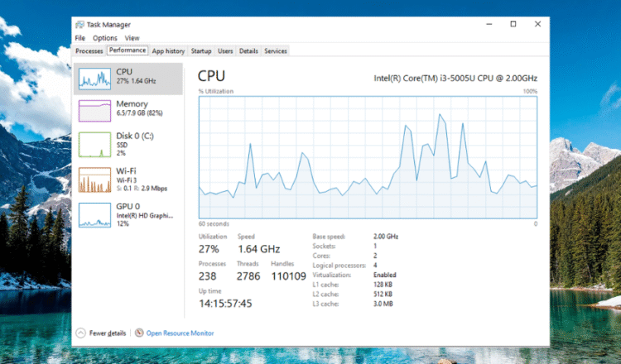Select the Wi-Fi mini graph thumbnail
621x364 pixels.
click(x=94, y=180)
